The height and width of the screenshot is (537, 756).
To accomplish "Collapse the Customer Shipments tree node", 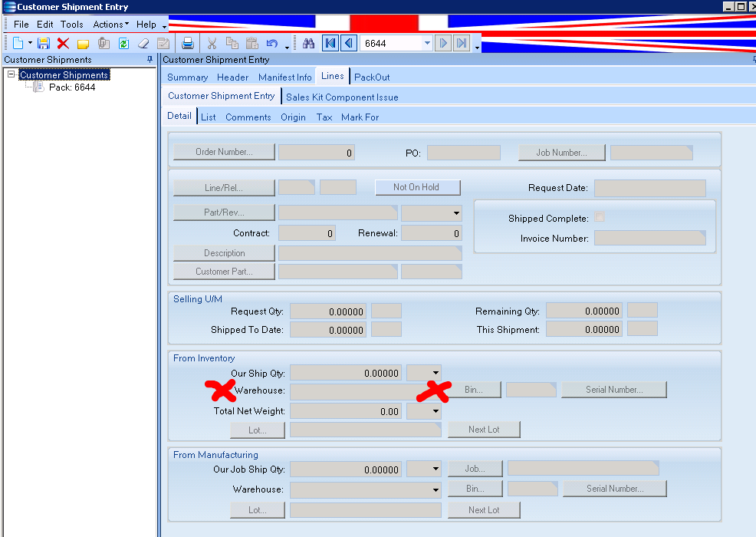I will 11,74.
